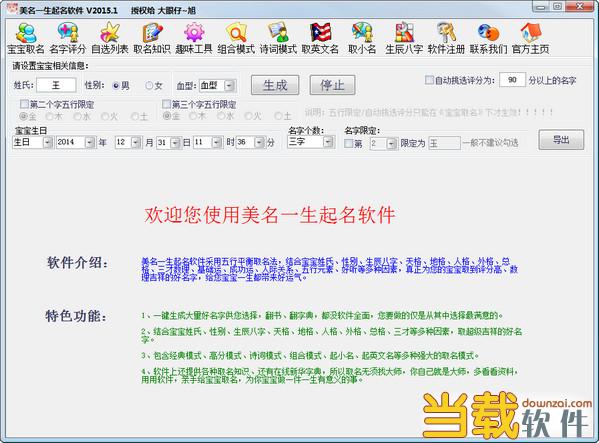Viewport: 599px width, 443px height.
Task: Open 软件注册 software registration
Action: 446,38
